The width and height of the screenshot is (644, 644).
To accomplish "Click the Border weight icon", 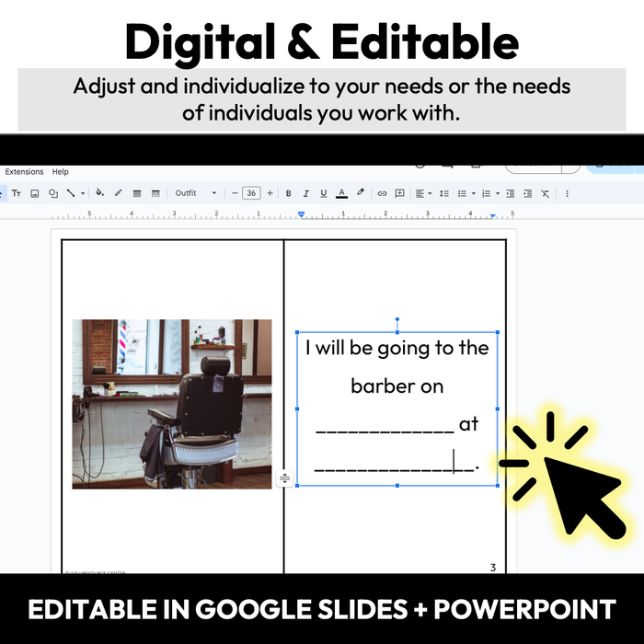I will click(x=137, y=193).
